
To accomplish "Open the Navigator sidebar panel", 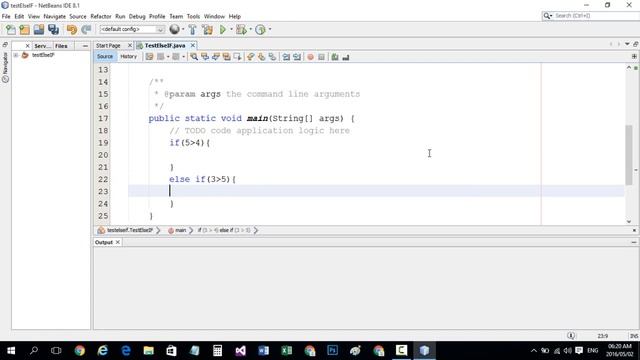I will [x=5, y=67].
